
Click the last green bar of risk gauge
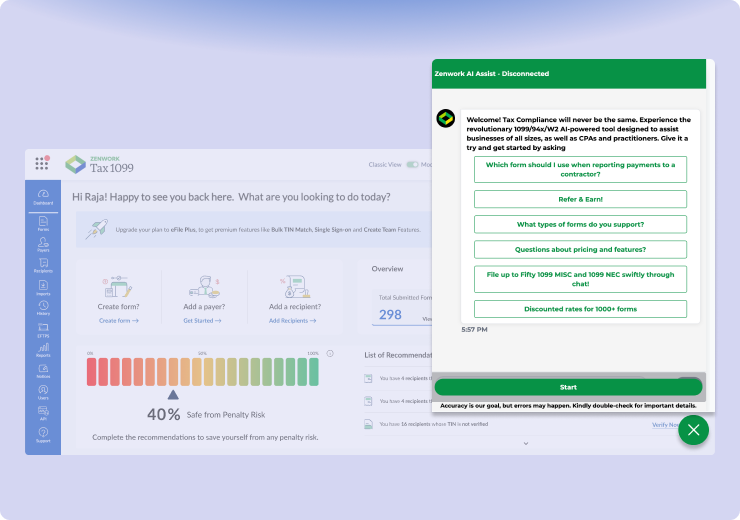coord(314,372)
